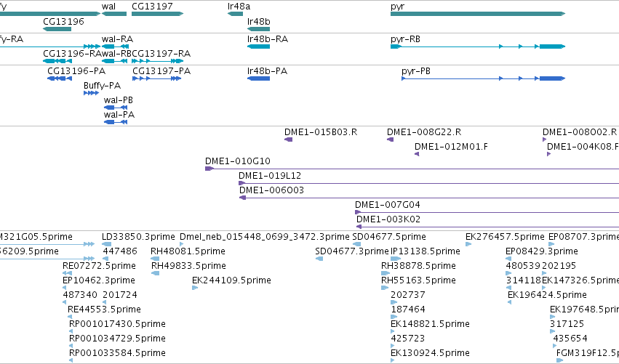Select EST 425723

[x=392, y=346]
